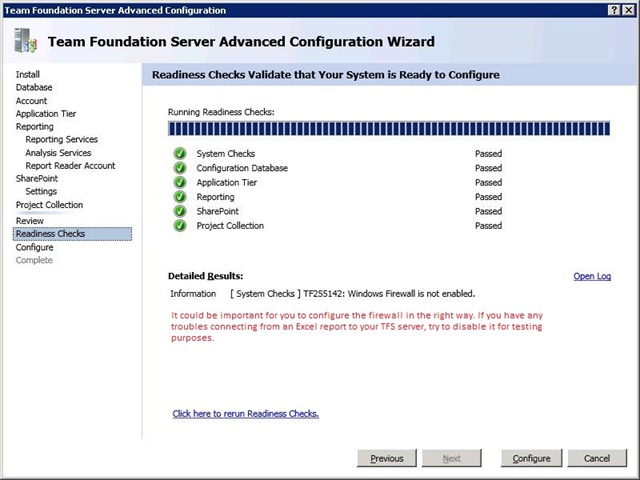
Task: Click the server wizard icon in header
Action: point(25,40)
